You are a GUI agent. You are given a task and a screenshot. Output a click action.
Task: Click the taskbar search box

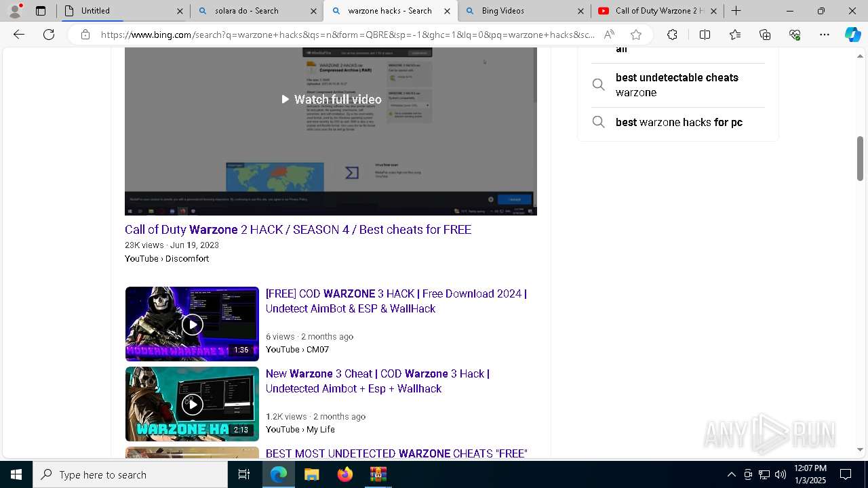point(130,474)
